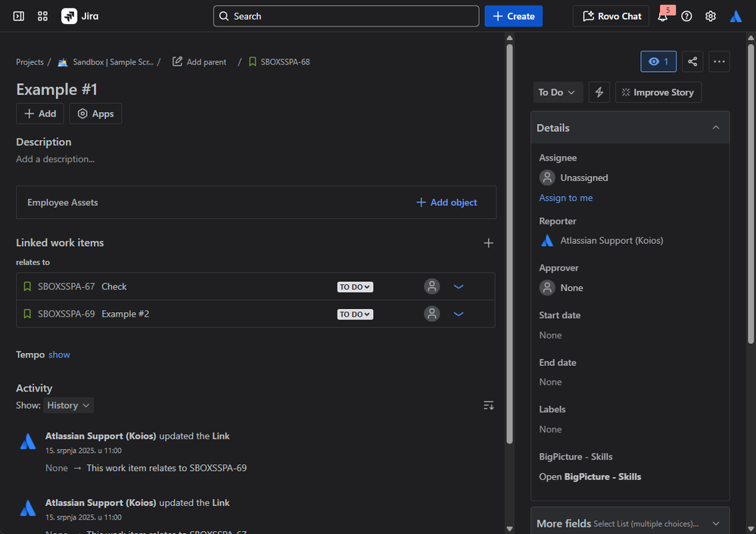756x534 pixels.
Task: Click the Projects breadcrumb
Action: coord(30,62)
